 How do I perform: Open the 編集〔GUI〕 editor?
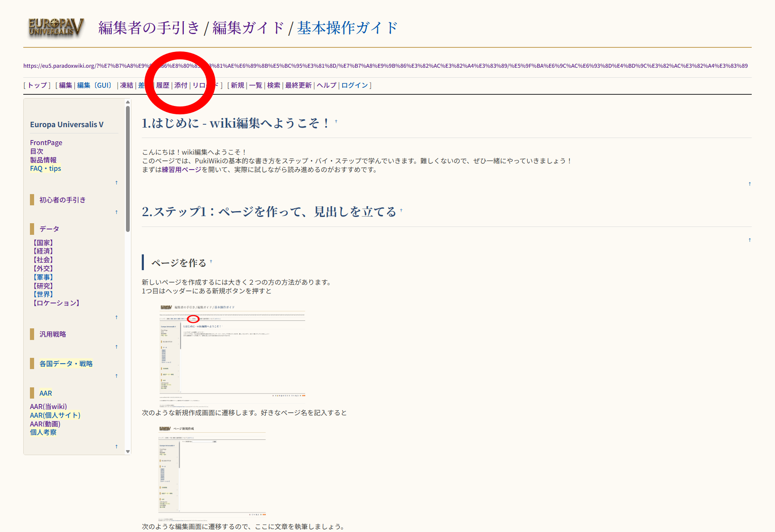pos(94,85)
